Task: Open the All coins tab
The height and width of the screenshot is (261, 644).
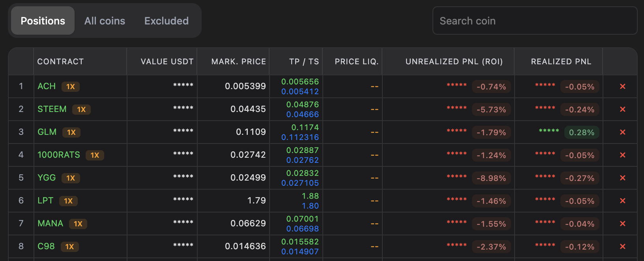Action: click(105, 21)
